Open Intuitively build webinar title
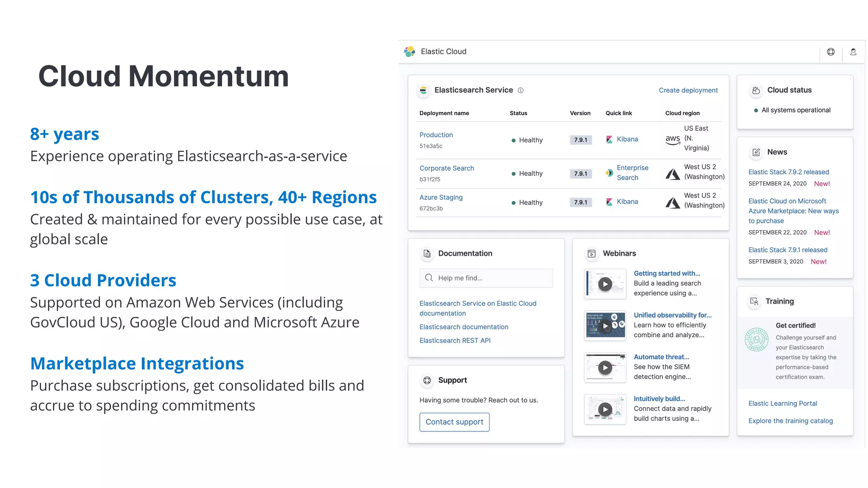The height and width of the screenshot is (488, 868). coord(659,399)
